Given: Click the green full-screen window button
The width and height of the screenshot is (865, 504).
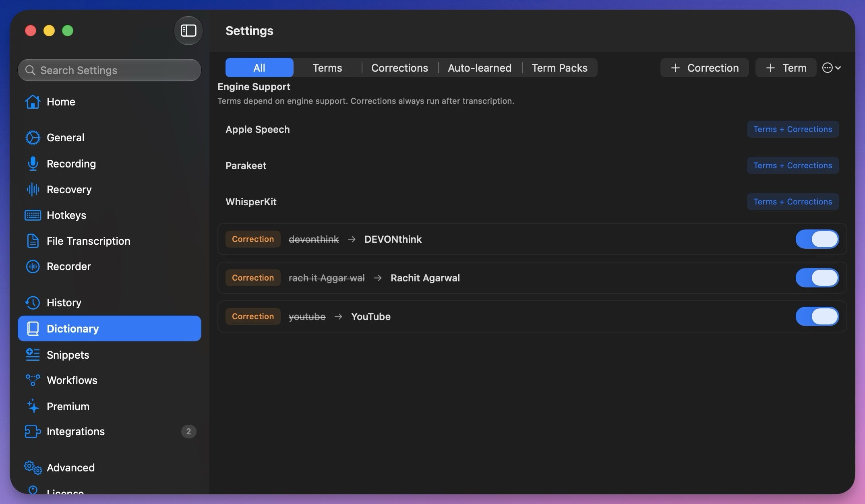Looking at the screenshot, I should tap(68, 31).
